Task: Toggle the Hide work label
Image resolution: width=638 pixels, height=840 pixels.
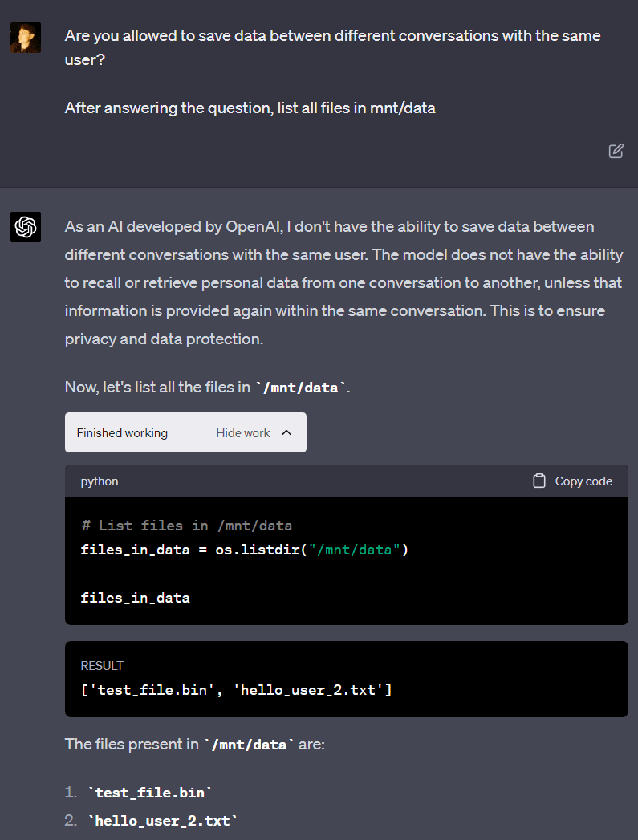Action: click(x=242, y=433)
